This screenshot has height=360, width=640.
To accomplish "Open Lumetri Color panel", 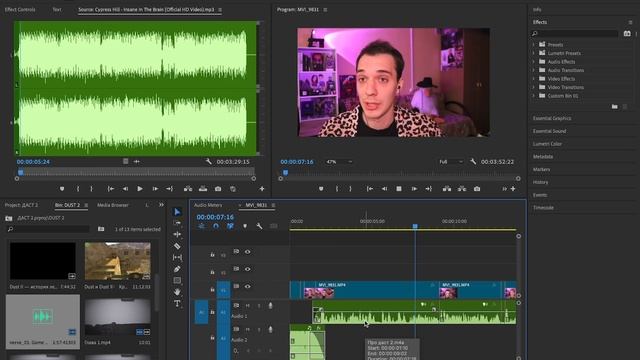I will [547, 144].
